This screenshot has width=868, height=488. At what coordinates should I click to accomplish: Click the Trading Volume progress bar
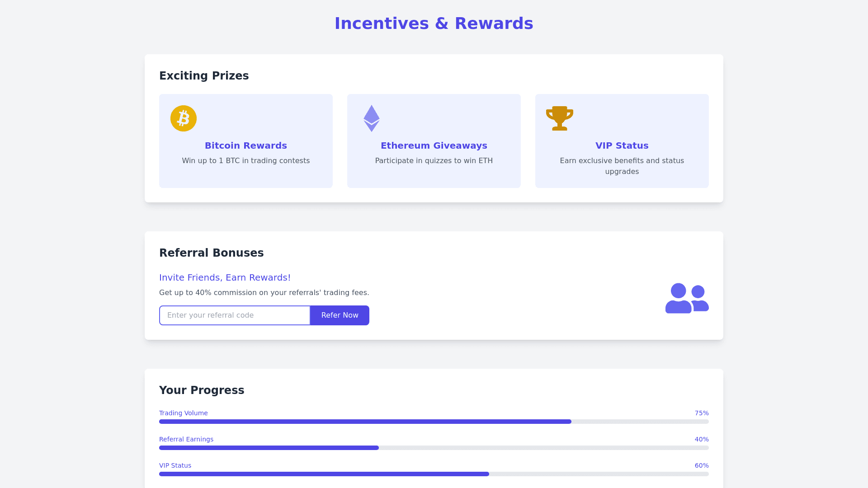[434, 422]
